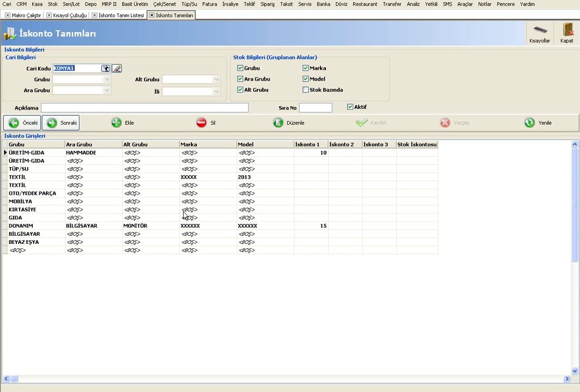Click the İskonto 1 value 15
Screen dimensions: 580x392
[311, 226]
